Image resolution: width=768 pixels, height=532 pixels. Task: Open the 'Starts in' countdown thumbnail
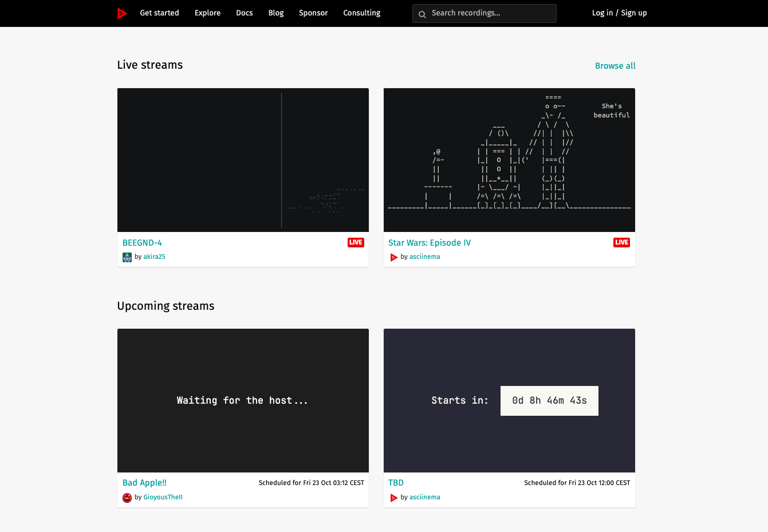pyautogui.click(x=509, y=400)
